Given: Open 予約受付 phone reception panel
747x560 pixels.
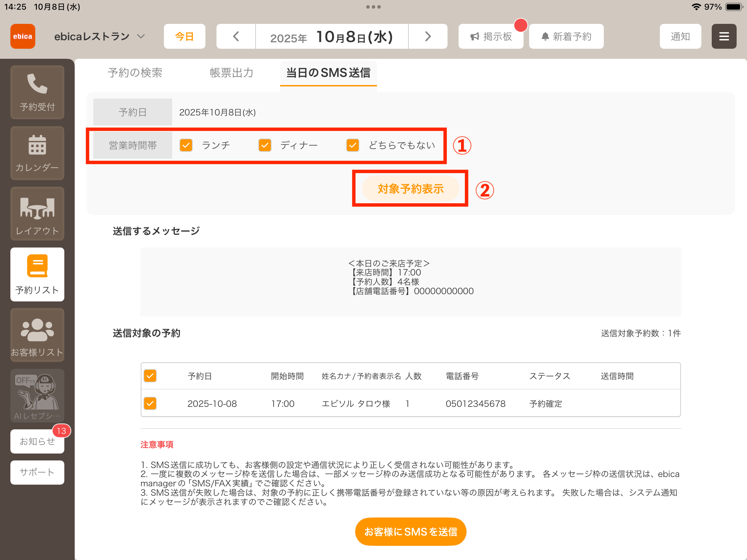Looking at the screenshot, I should (x=37, y=92).
